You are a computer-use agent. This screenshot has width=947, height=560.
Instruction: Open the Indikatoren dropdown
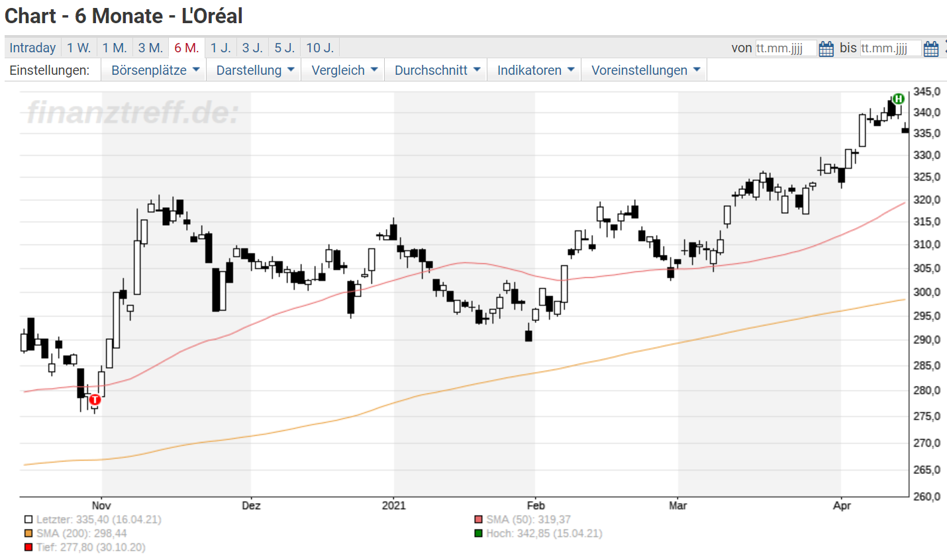[535, 70]
